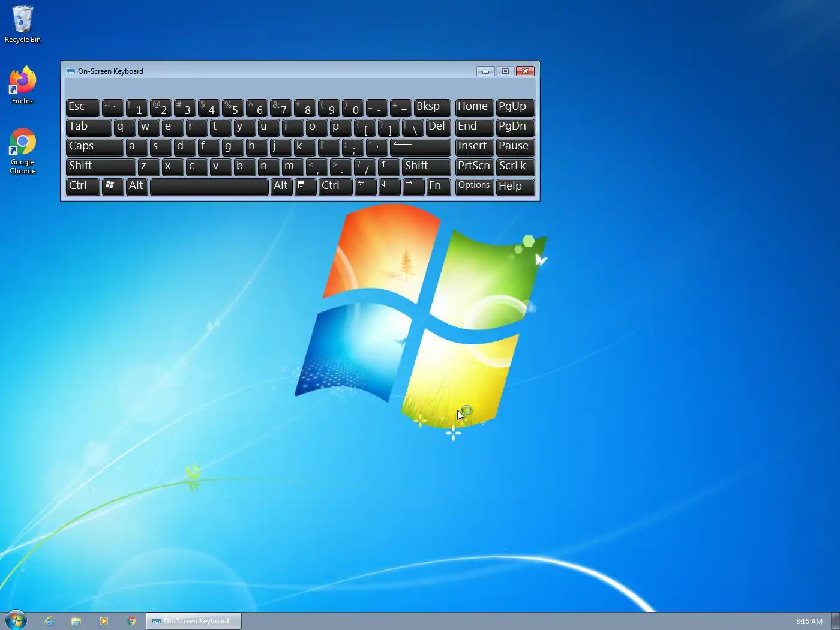The height and width of the screenshot is (630, 840).
Task: Click the right arrow key
Action: point(413,187)
